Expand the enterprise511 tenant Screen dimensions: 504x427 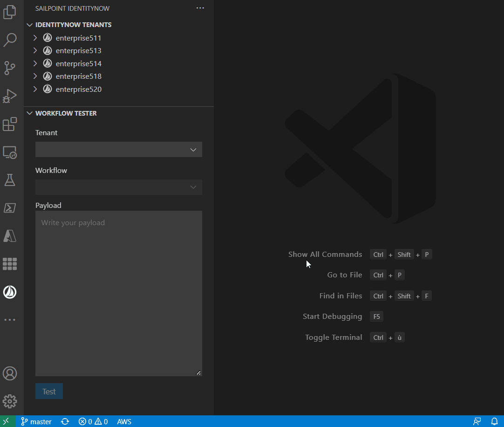[35, 38]
